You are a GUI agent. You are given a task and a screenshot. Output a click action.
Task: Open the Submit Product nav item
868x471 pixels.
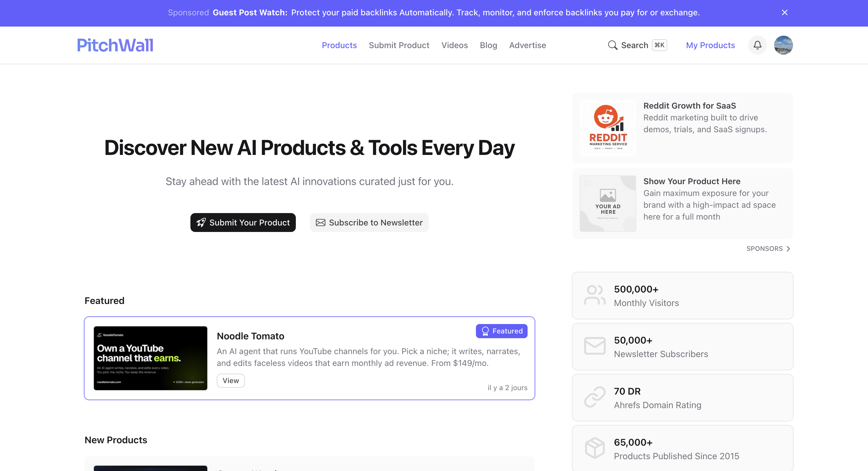coord(399,45)
